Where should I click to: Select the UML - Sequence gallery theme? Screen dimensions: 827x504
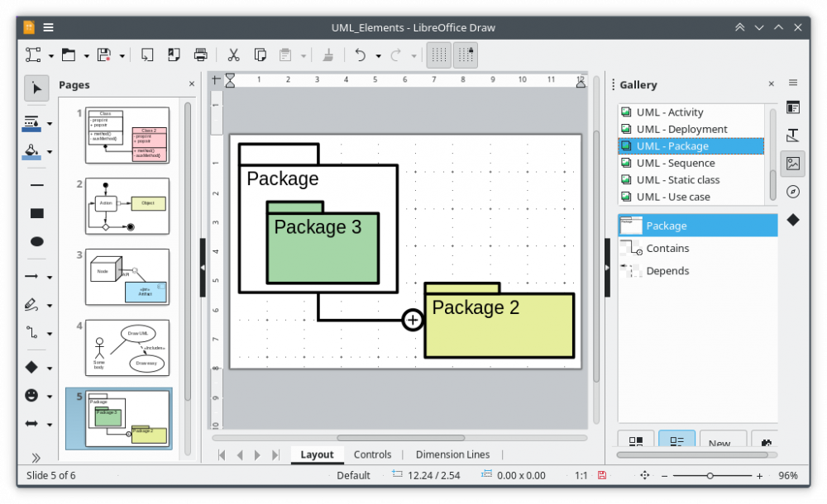tap(691, 163)
